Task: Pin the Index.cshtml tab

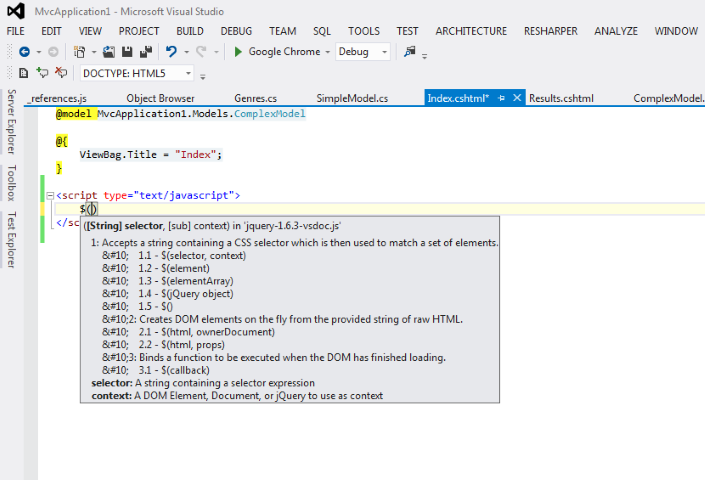Action: click(x=501, y=98)
